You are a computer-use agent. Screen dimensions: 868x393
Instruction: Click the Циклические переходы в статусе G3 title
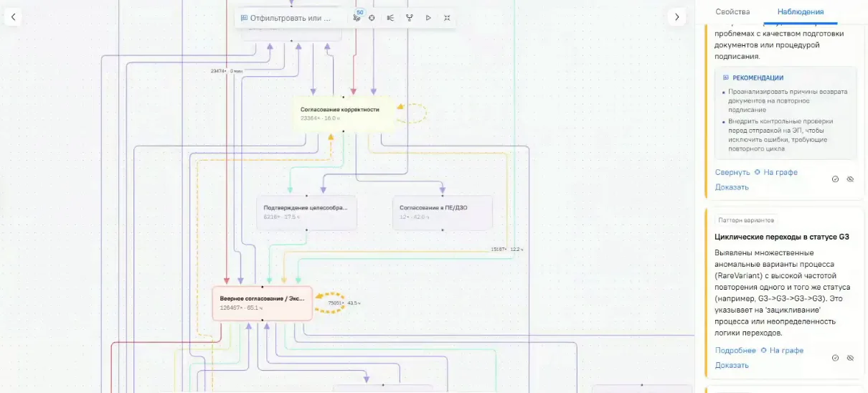point(782,236)
